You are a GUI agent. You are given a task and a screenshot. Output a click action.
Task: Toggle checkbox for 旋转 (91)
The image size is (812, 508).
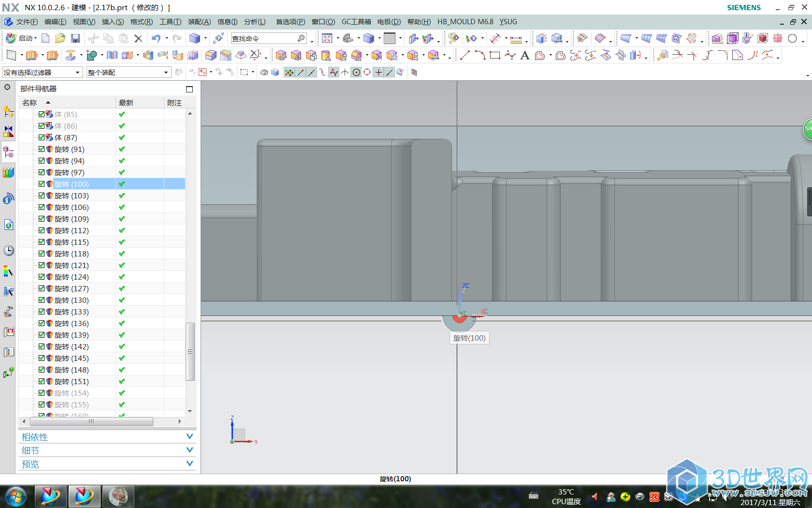pos(42,149)
